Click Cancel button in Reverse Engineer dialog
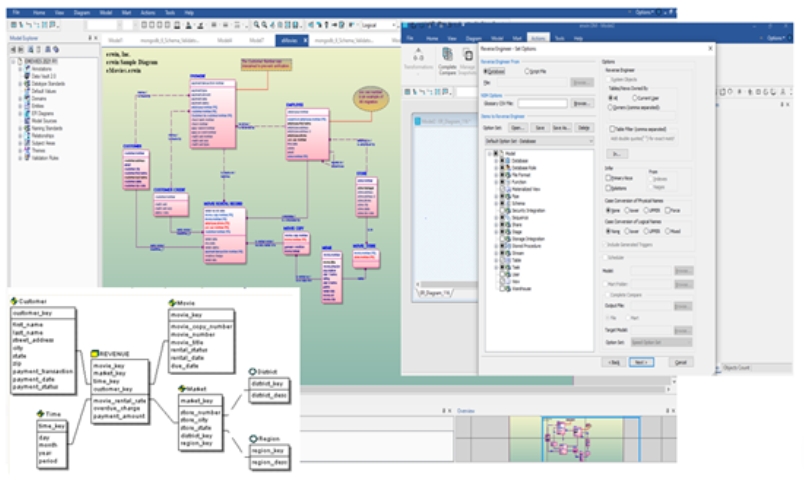Viewport: 804px width, 496px height. pos(680,362)
